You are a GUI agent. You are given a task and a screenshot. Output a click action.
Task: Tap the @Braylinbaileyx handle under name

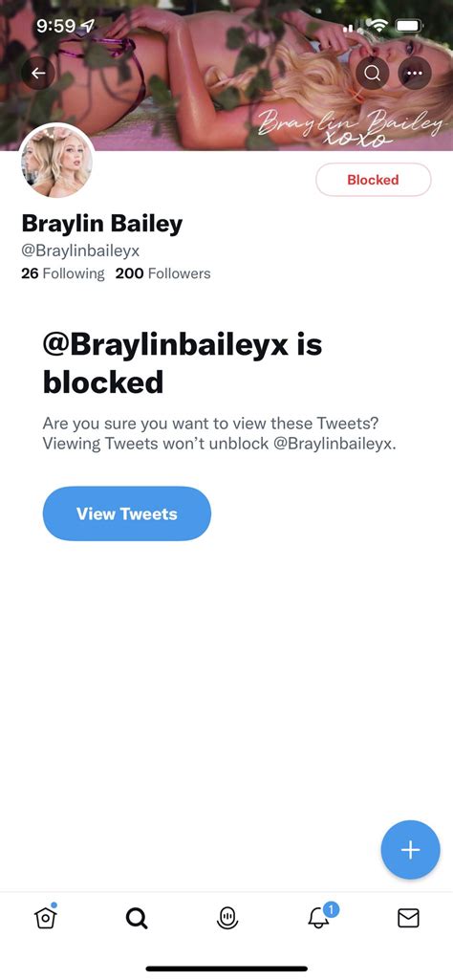[x=80, y=250]
